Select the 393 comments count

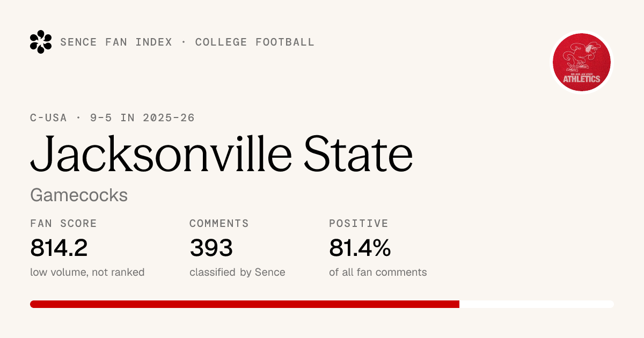tap(211, 248)
